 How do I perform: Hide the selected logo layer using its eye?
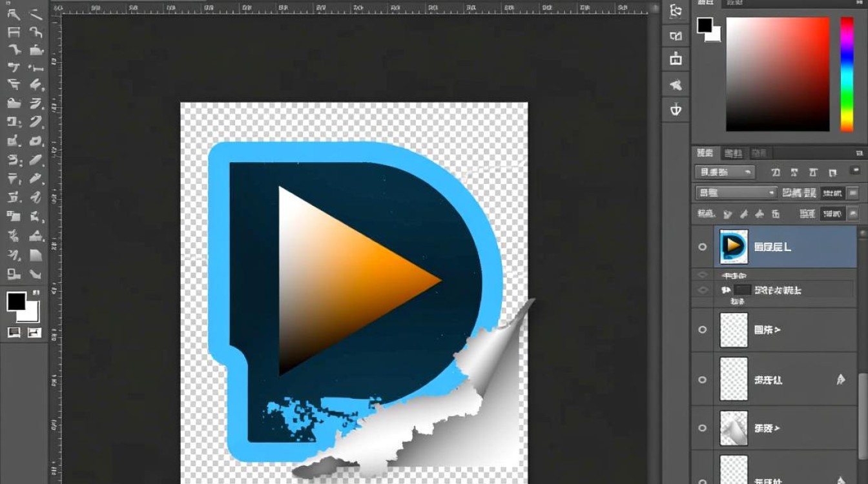[x=703, y=247]
